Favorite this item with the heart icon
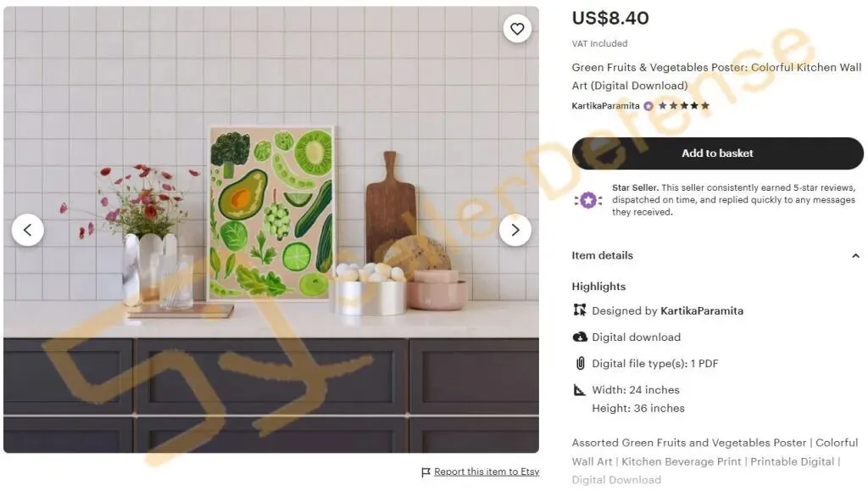Viewport: 868px width, 491px height. click(x=517, y=29)
